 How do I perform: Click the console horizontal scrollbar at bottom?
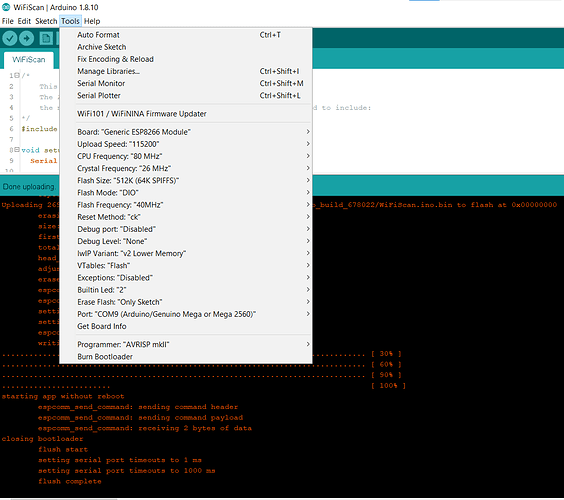point(64,499)
